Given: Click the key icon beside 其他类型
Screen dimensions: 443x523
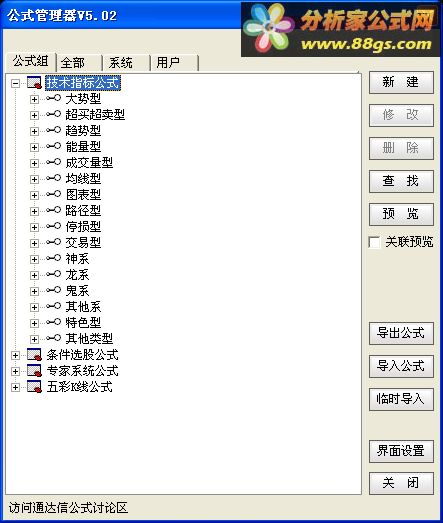Looking at the screenshot, I should click(53, 338).
